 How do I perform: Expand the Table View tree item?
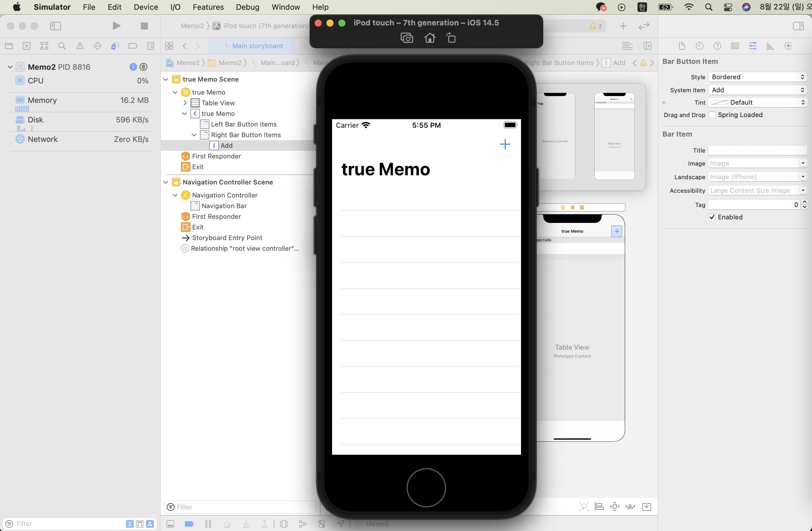185,103
